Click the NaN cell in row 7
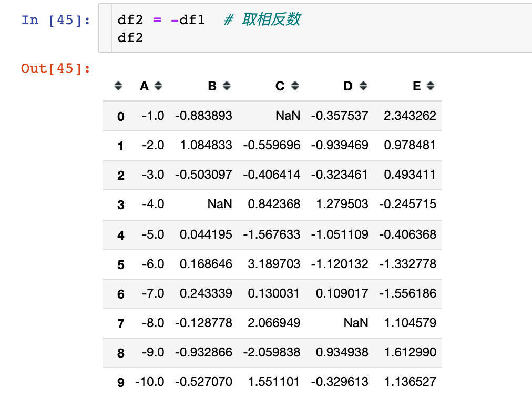The height and width of the screenshot is (408, 532). coord(356,322)
